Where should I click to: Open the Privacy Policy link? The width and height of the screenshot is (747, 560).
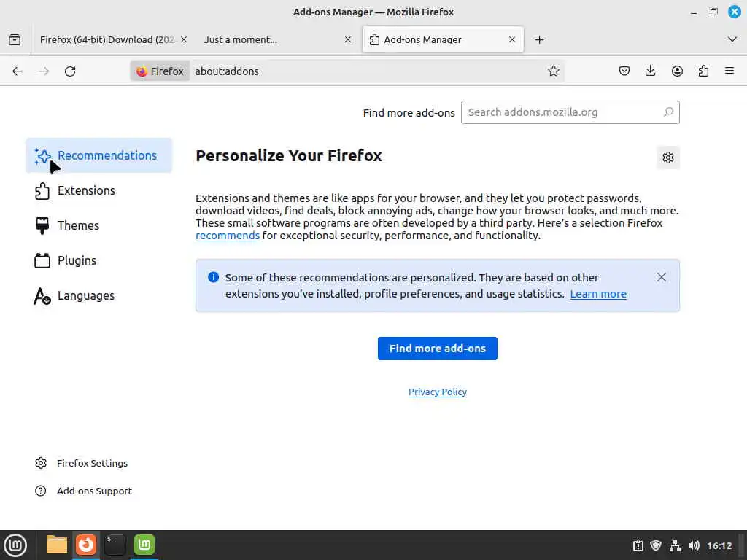[438, 392]
